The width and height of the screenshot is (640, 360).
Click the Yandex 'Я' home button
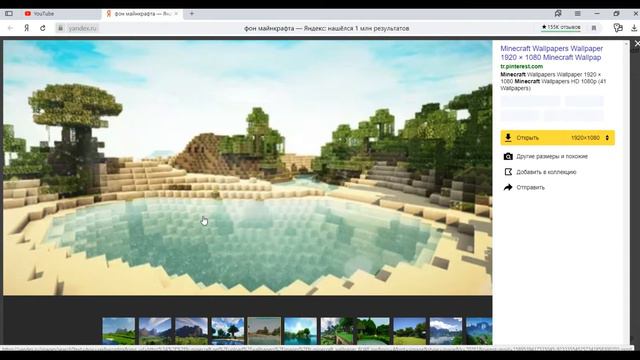pyautogui.click(x=27, y=28)
